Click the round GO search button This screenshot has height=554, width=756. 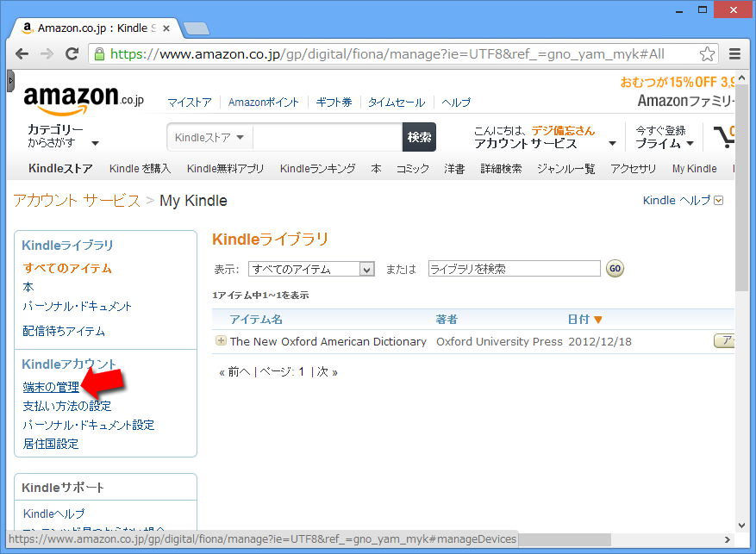point(615,268)
